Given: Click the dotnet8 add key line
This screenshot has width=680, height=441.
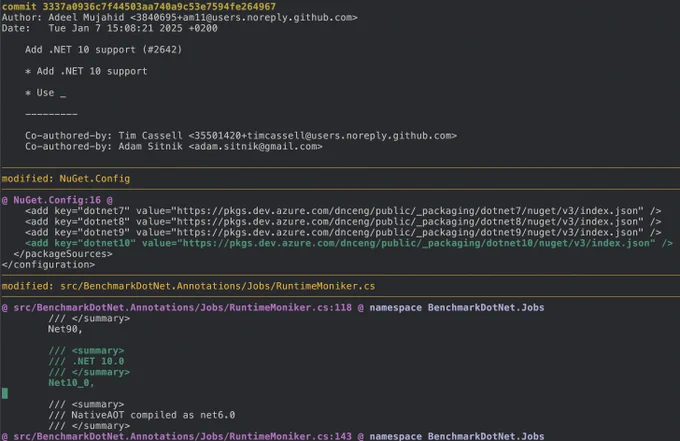Looking at the screenshot, I should tap(343, 222).
